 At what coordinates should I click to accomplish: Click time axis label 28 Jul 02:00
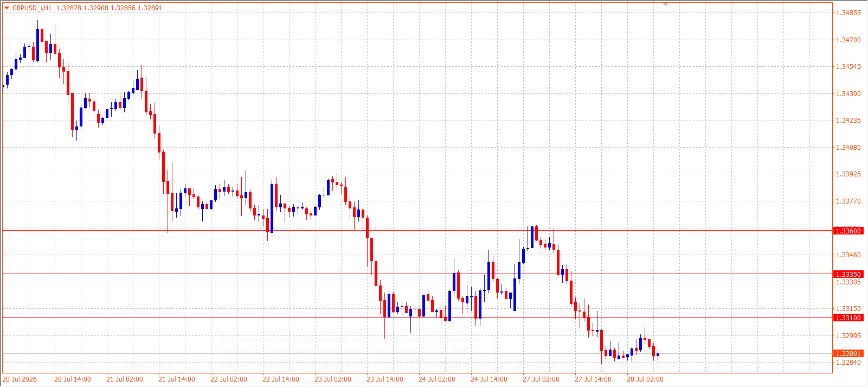click(x=645, y=379)
